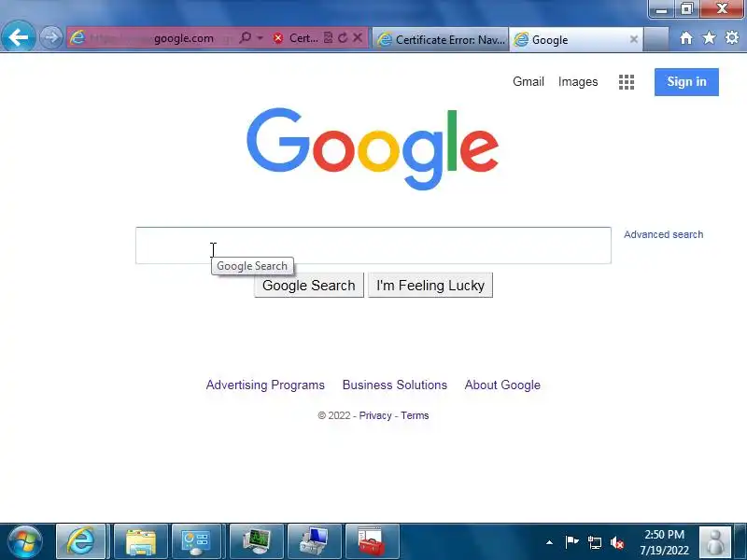
Task: Open the computer and printer taskbar icon
Action: [x=314, y=541]
